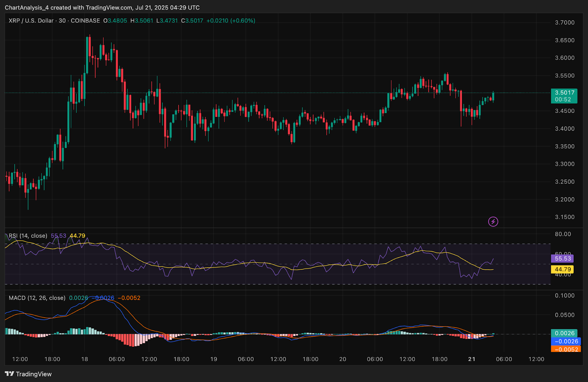Click the 19 date label on time axis
The width and height of the screenshot is (588, 382).
tap(214, 359)
